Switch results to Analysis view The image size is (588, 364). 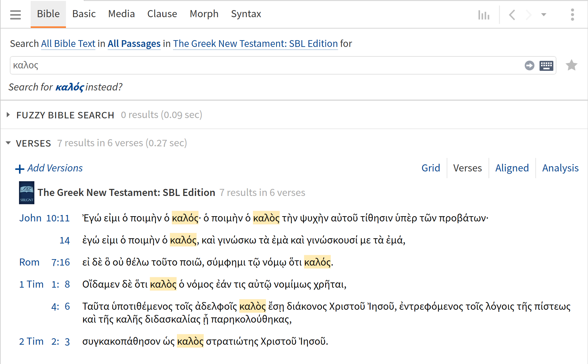(x=560, y=168)
